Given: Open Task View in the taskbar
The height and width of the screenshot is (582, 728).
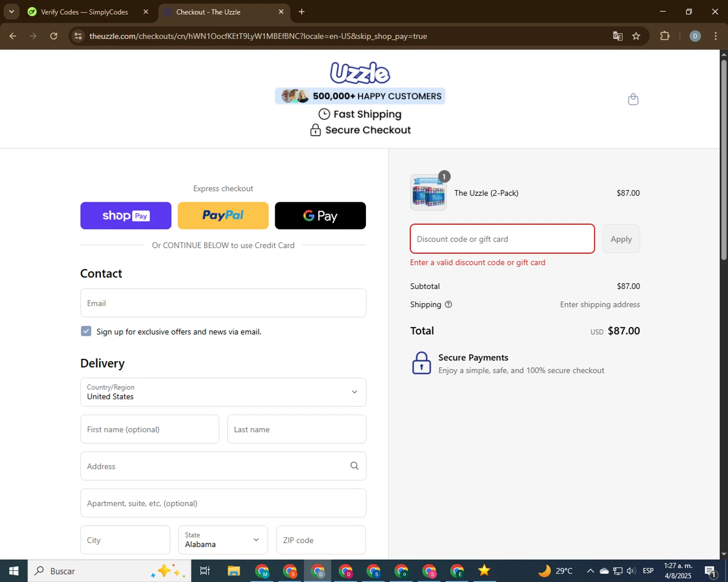Looking at the screenshot, I should 205,571.
